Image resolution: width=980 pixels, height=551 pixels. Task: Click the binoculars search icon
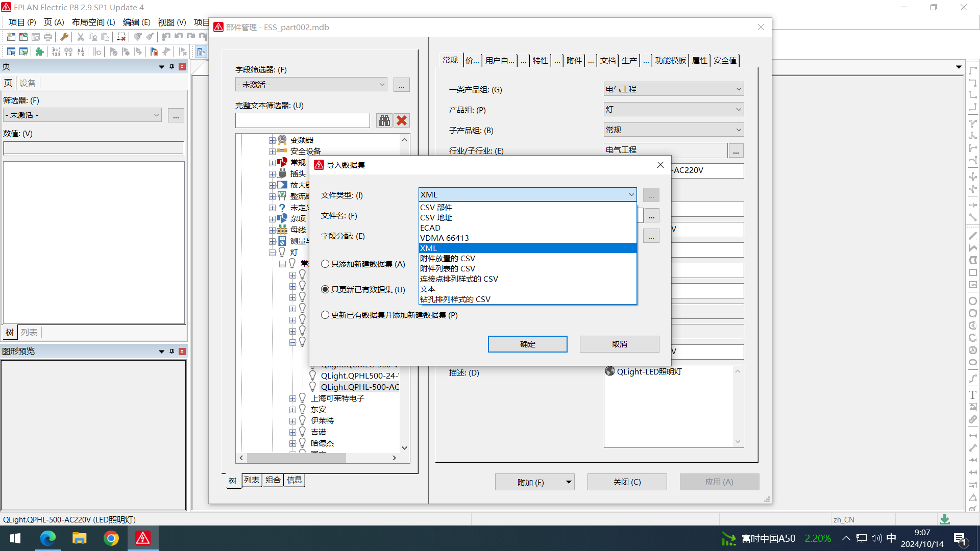[384, 120]
